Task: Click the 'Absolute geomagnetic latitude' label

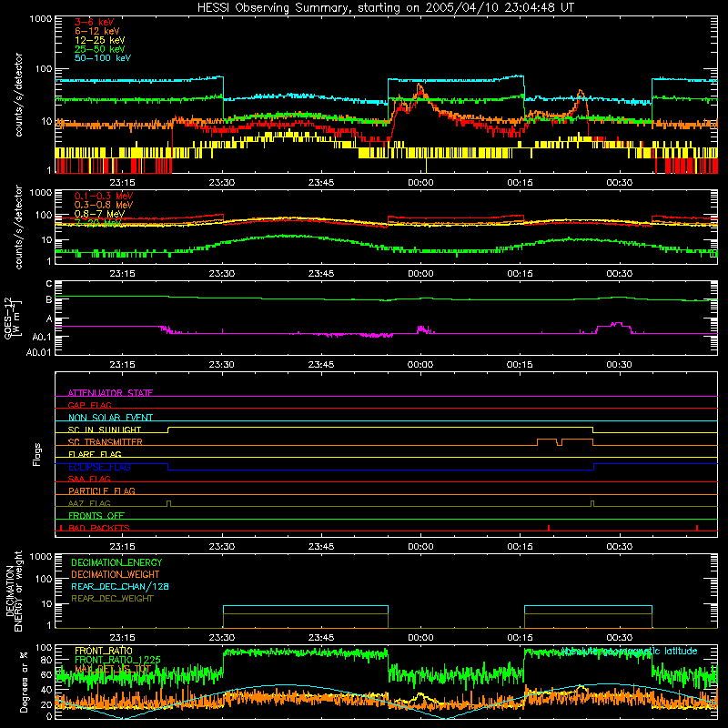Action: click(x=629, y=651)
